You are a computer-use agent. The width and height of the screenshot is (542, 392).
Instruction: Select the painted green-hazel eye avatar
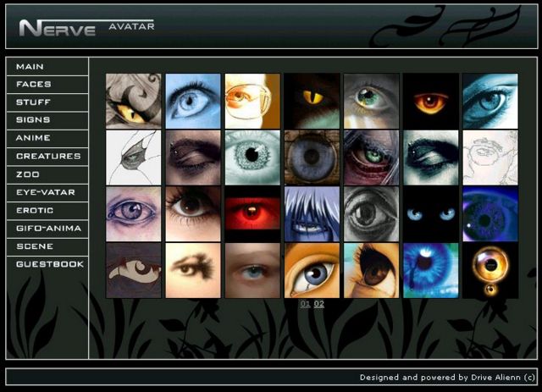pyautogui.click(x=372, y=101)
